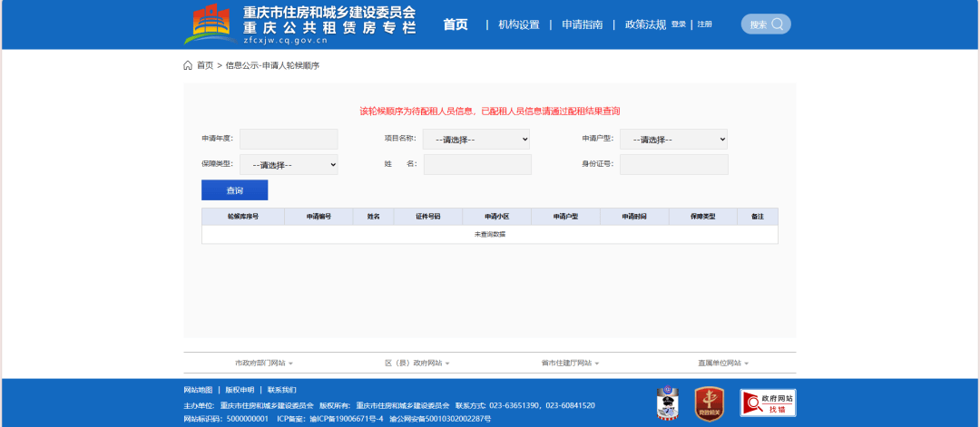Click the home icon in breadcrumb
Screen dimensions: 980x427
tap(188, 65)
